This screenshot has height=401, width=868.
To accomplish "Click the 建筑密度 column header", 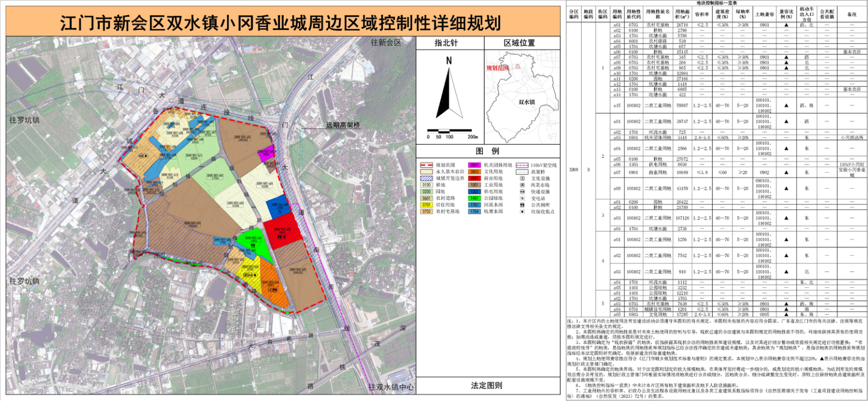I will click(x=723, y=14).
